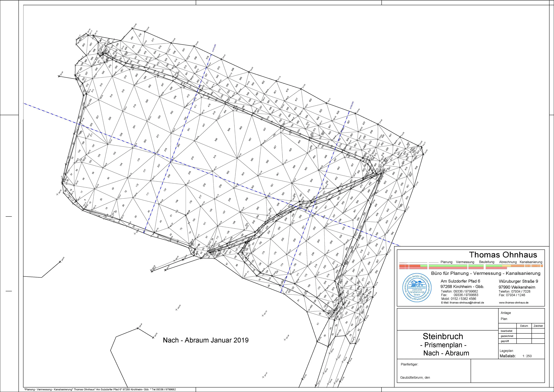This screenshot has width=554, height=392.
Task: Open the www.thomas-ohnhaus.de website link
Action: coord(514,302)
